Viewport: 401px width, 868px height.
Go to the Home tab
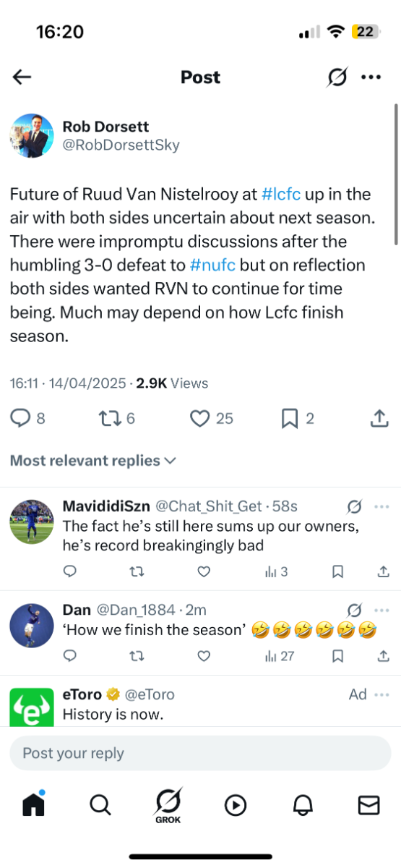[33, 804]
